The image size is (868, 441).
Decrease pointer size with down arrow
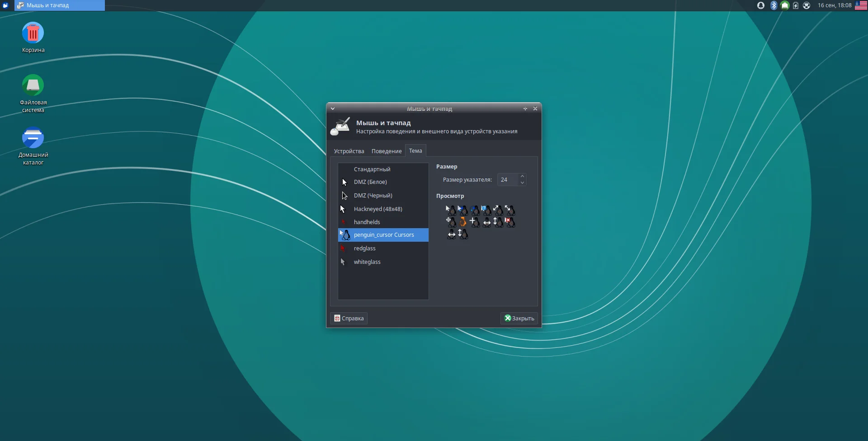point(522,183)
